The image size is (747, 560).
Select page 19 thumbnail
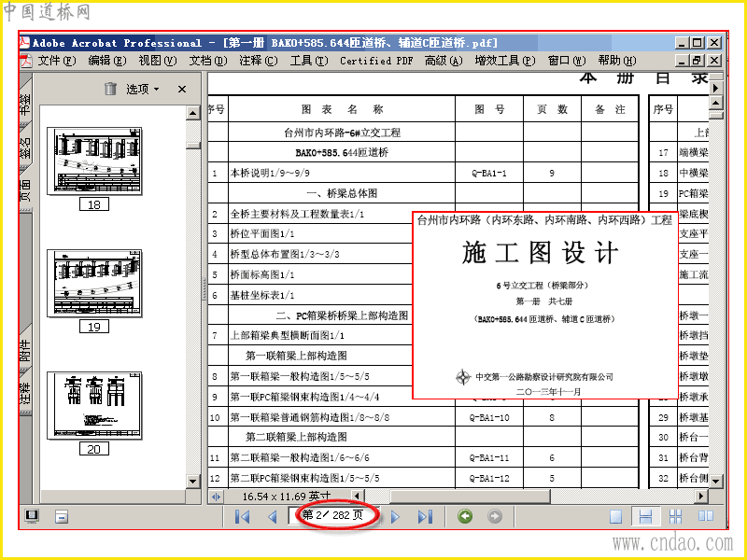pyautogui.click(x=94, y=284)
